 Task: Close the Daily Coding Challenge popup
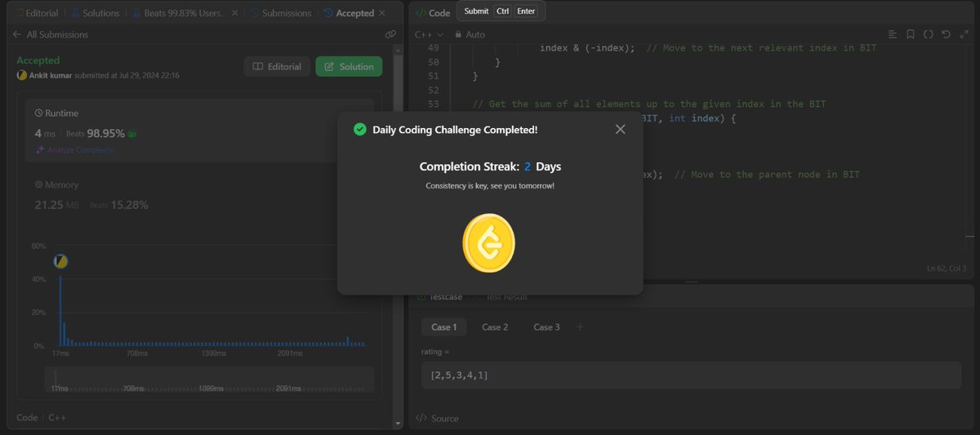[x=620, y=129]
